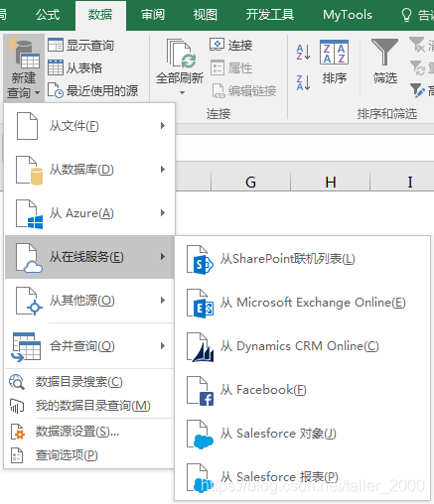Click the 显示查询 icon
The image size is (434, 504).
56,45
